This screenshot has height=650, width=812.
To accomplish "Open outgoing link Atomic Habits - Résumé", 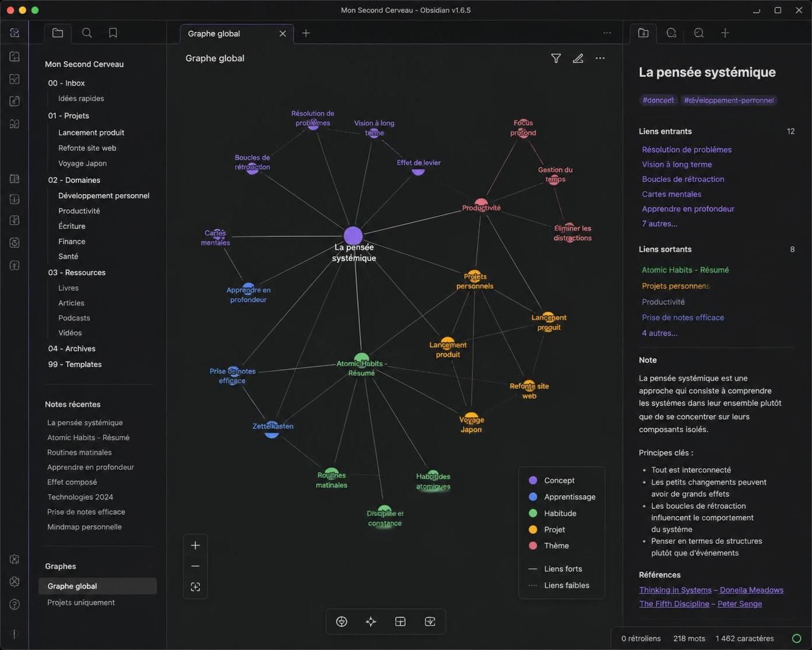I will (685, 270).
